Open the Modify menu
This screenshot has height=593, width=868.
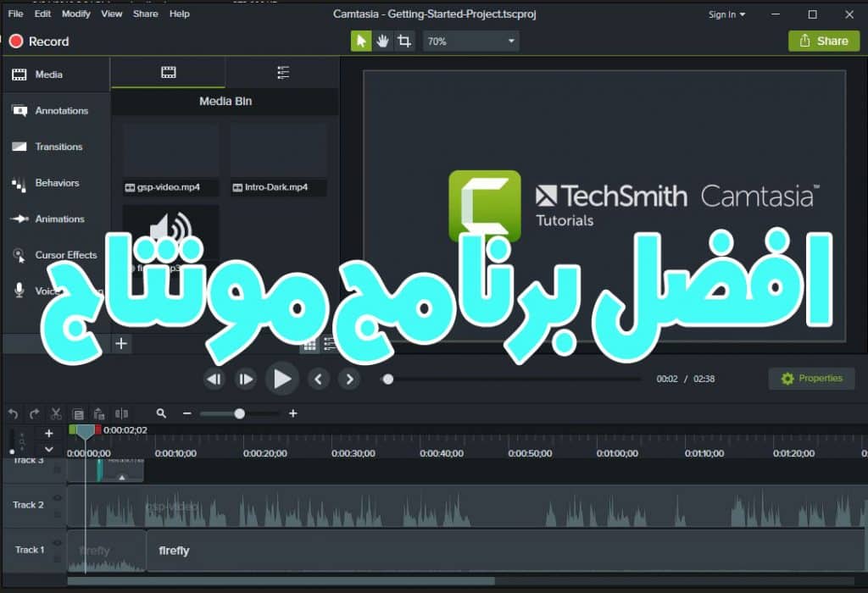point(75,14)
